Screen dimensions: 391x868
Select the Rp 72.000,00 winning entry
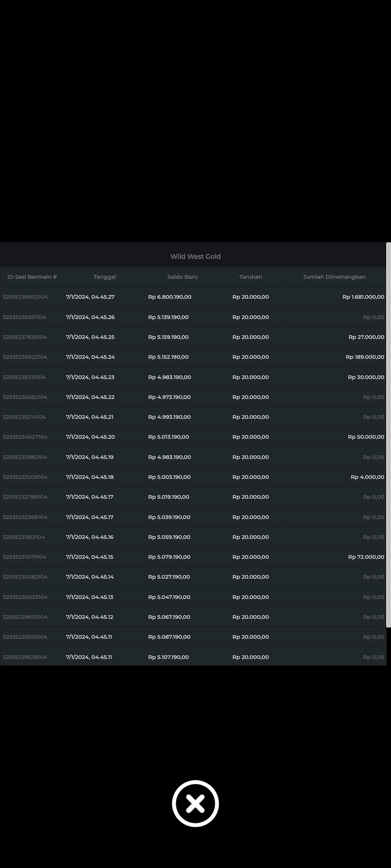(x=366, y=557)
